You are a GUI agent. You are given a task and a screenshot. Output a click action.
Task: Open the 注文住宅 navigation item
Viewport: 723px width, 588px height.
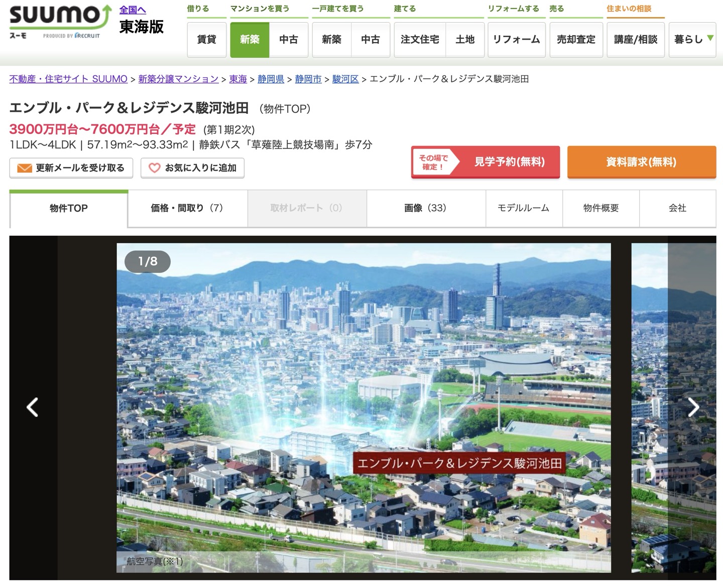coord(420,39)
